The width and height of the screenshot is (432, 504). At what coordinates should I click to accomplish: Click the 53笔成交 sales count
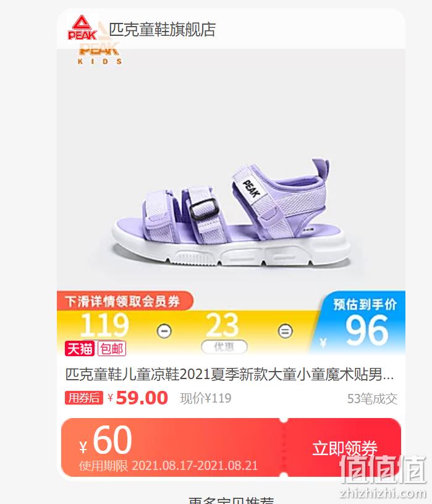coord(372,399)
